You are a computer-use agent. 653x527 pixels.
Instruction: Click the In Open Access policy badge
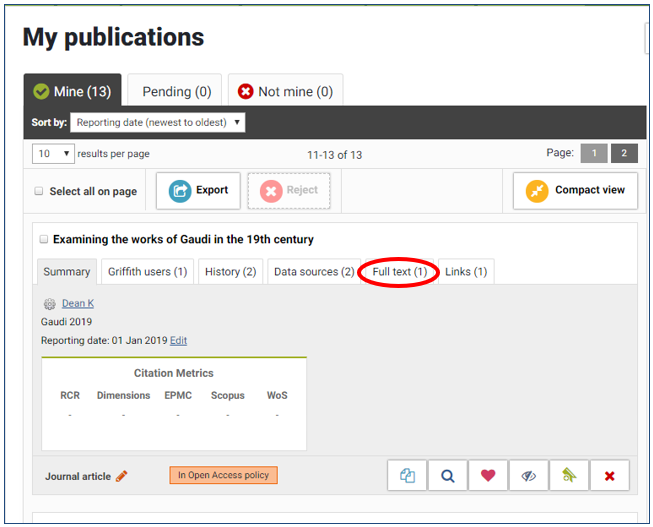[223, 475]
